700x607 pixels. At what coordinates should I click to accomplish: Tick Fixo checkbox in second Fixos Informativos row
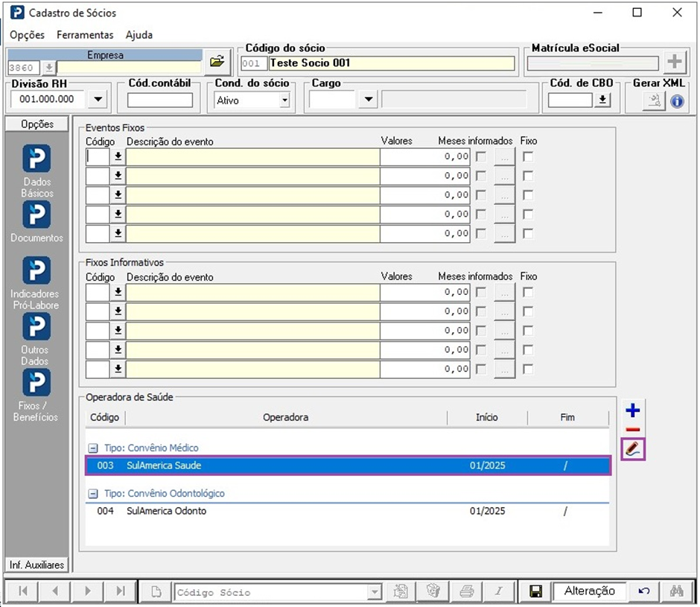[528, 312]
